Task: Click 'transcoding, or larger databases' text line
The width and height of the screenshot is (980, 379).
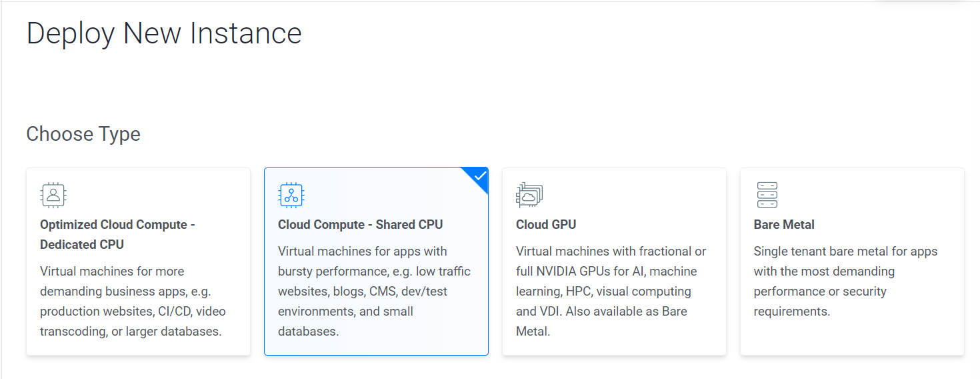Action: 131,332
